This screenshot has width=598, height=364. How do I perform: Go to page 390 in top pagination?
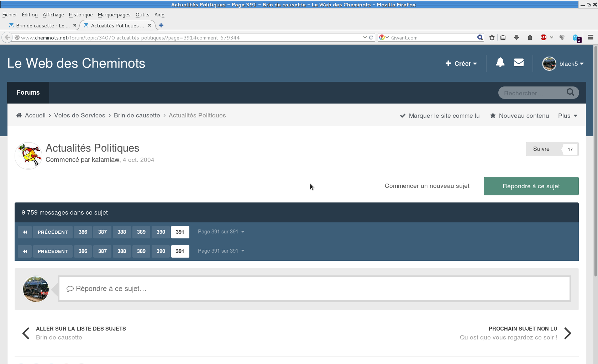point(161,232)
